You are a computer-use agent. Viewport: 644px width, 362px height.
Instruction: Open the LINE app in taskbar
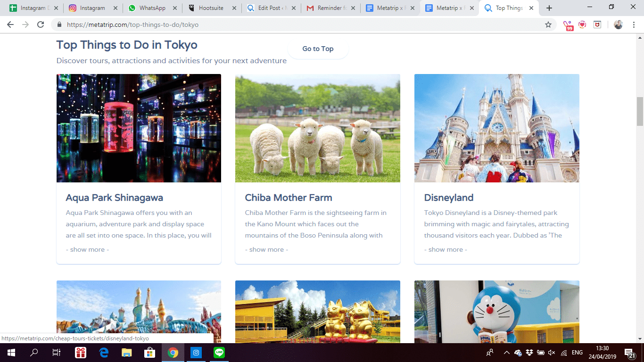tap(219, 353)
